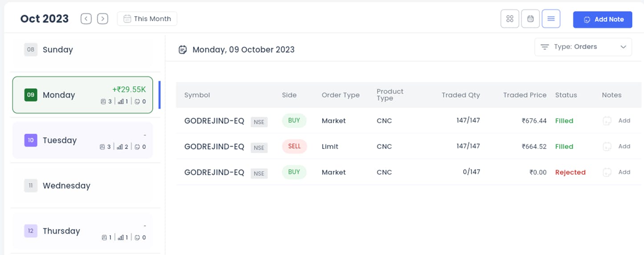Click note icon in Rejected order row
Image resolution: width=644 pixels, height=255 pixels.
607,173
